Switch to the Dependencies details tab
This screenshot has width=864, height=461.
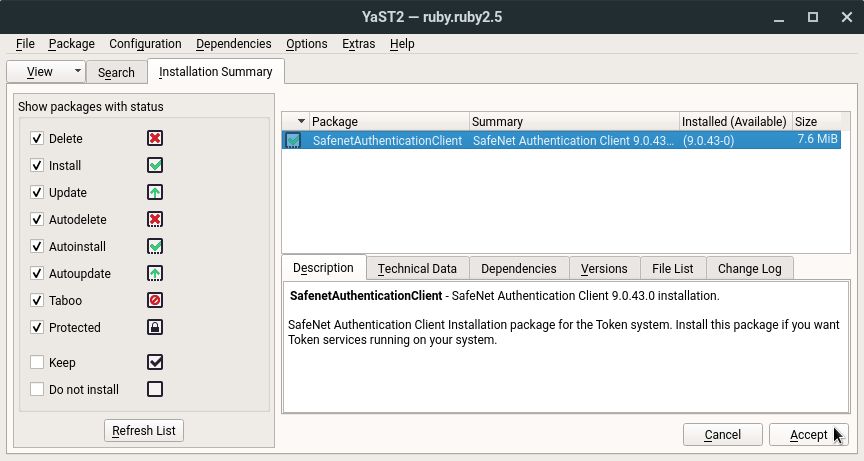point(519,269)
